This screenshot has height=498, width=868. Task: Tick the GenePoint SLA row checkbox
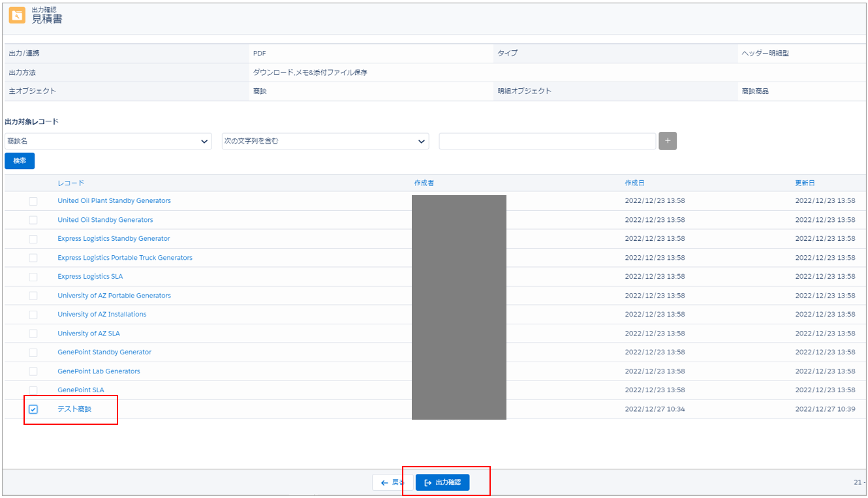(33, 390)
